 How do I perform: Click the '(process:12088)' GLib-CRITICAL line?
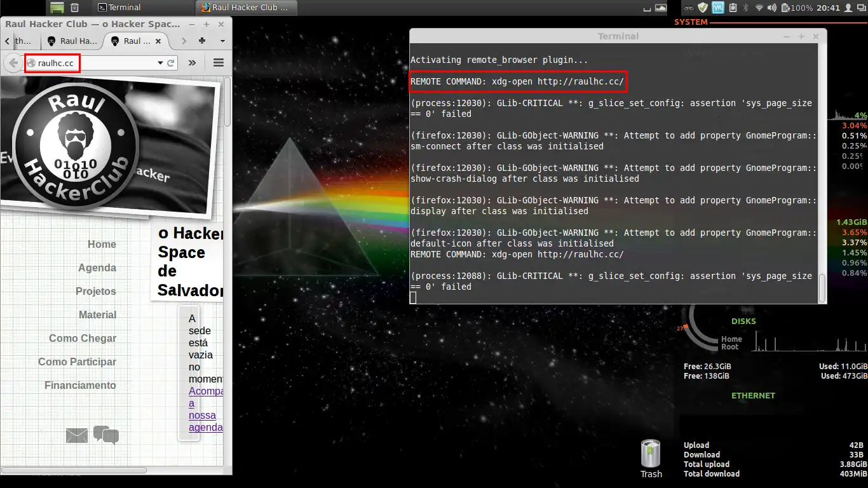[x=611, y=281]
